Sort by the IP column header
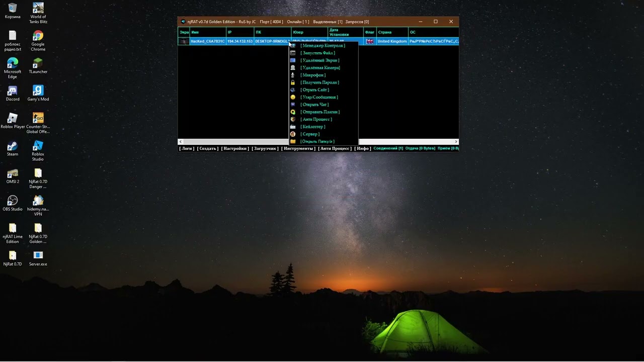The width and height of the screenshot is (644, 362). [240, 32]
